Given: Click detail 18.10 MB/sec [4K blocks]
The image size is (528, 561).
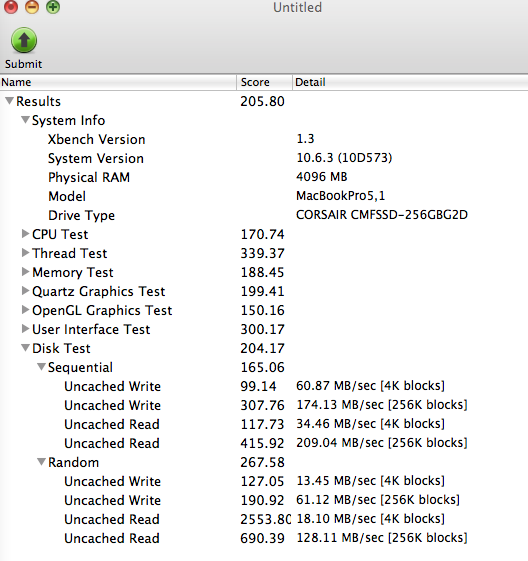Looking at the screenshot, I should [x=371, y=518].
